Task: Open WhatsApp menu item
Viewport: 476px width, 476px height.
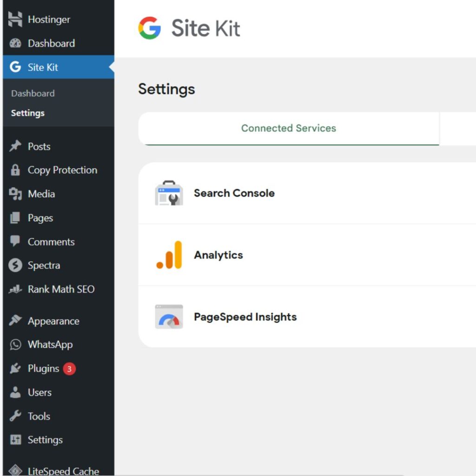Action: click(59, 344)
